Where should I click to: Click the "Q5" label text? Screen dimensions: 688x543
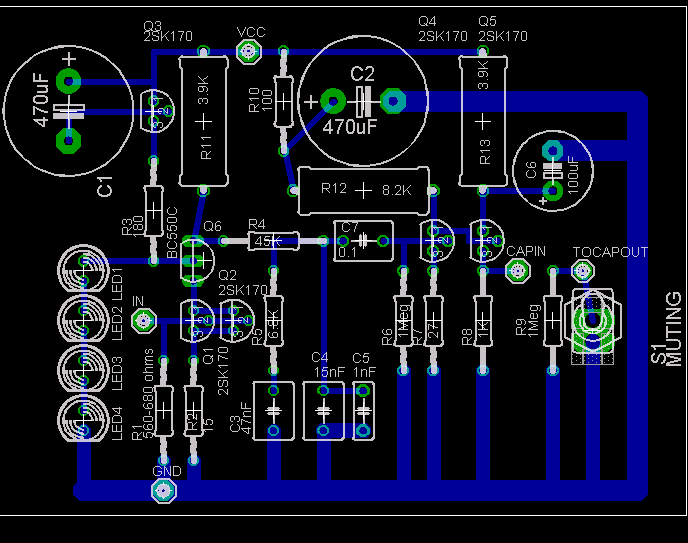tap(487, 21)
